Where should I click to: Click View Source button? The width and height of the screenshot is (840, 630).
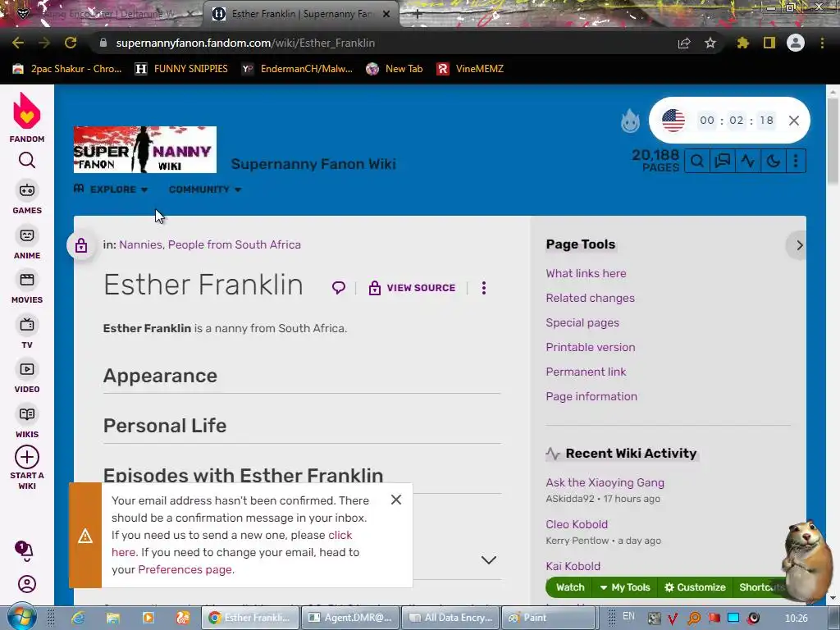pyautogui.click(x=412, y=288)
